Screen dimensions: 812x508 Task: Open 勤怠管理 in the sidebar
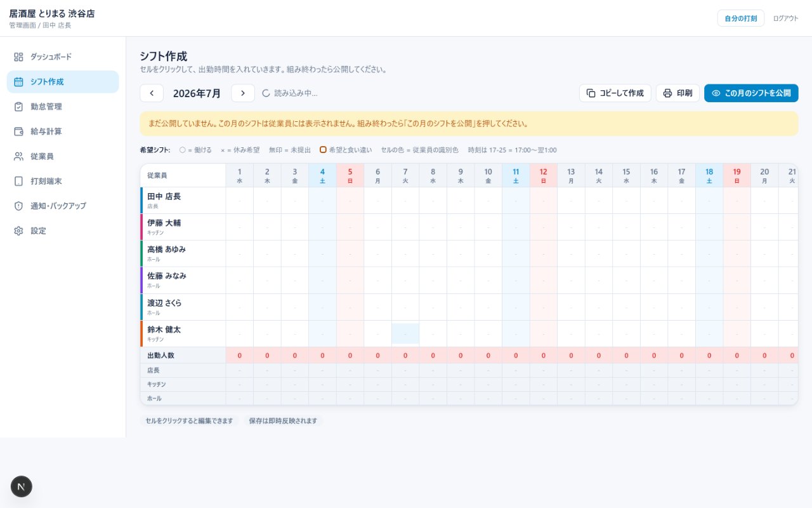tap(63, 107)
